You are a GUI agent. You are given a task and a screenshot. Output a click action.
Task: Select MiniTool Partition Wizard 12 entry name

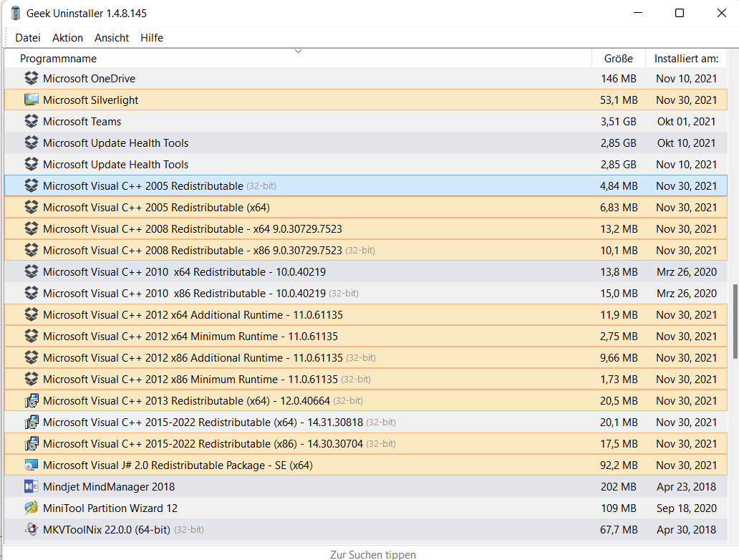coord(110,508)
